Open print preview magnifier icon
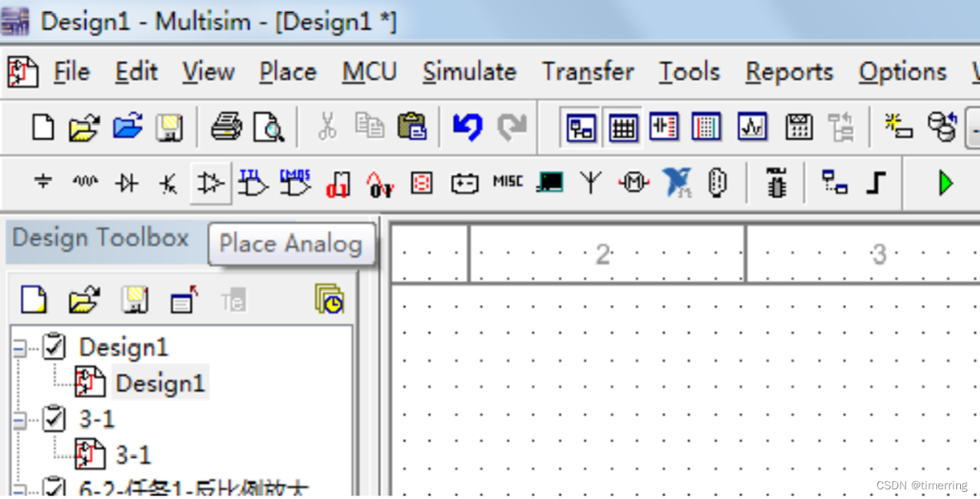Screen dimensions: 980x499 [269, 127]
